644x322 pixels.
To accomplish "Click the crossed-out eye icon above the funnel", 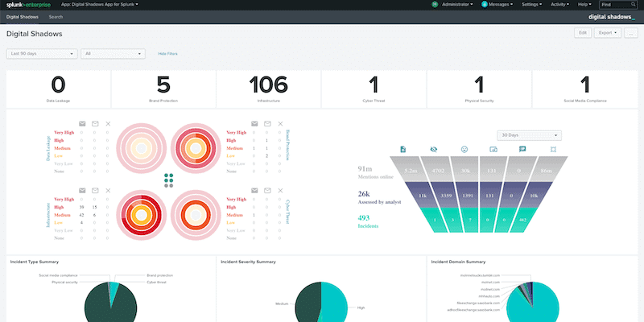I will [434, 150].
